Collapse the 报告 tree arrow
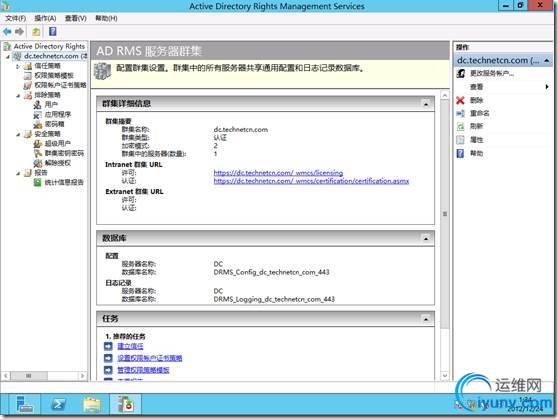Viewport: 558px width, 419px height. [18, 173]
